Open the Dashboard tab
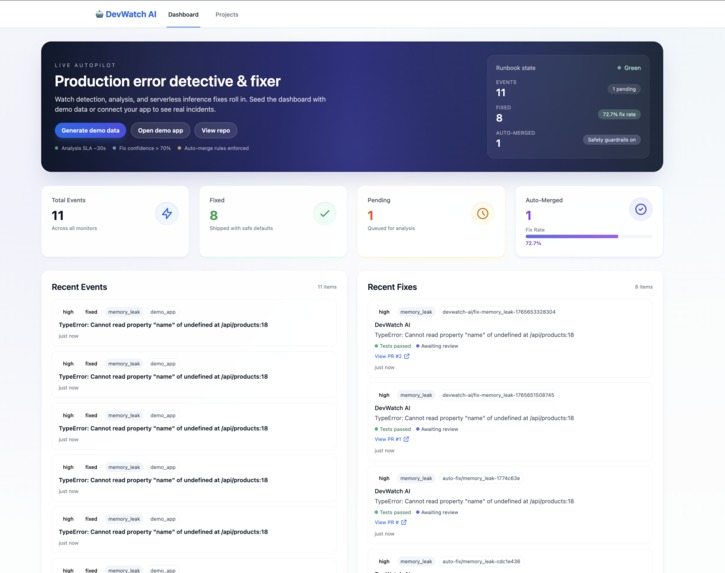This screenshot has width=725, height=573. [183, 15]
